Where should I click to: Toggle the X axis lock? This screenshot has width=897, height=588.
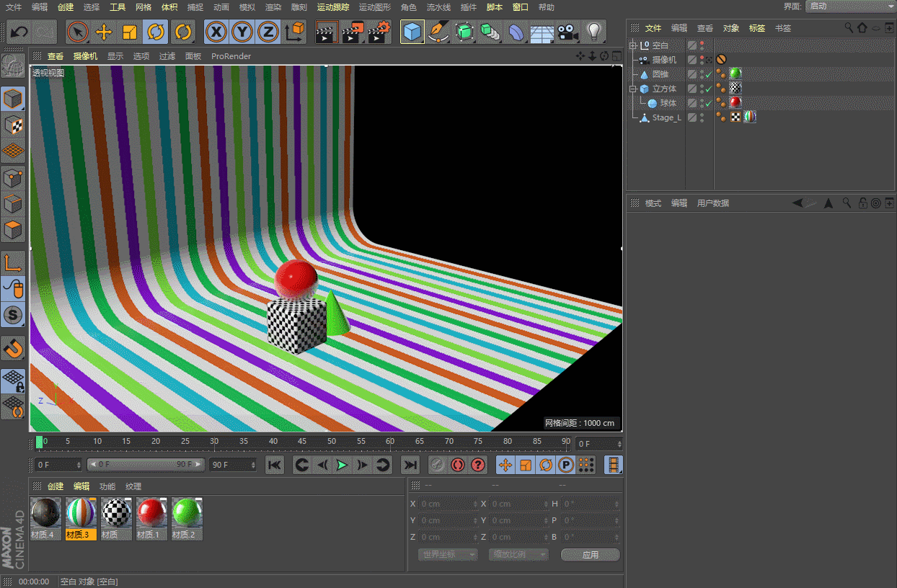(216, 32)
